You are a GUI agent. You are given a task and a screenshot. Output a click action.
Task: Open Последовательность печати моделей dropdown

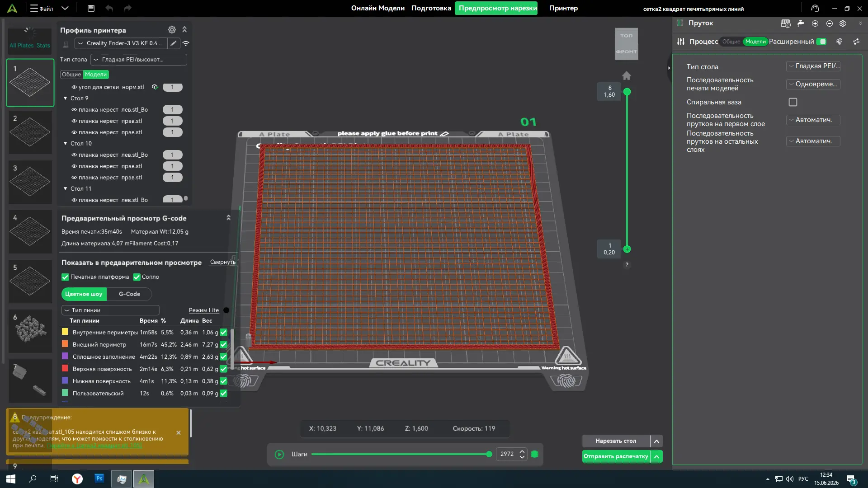(x=813, y=84)
